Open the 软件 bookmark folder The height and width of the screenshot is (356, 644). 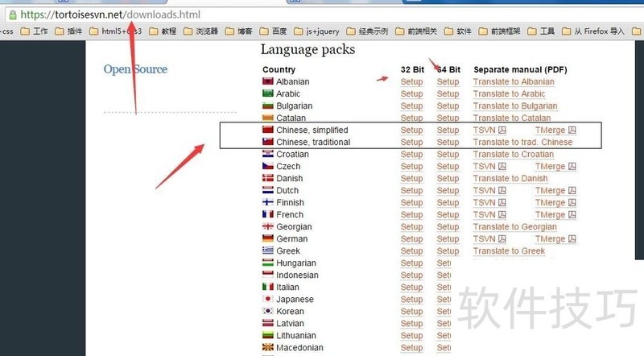[x=458, y=31]
